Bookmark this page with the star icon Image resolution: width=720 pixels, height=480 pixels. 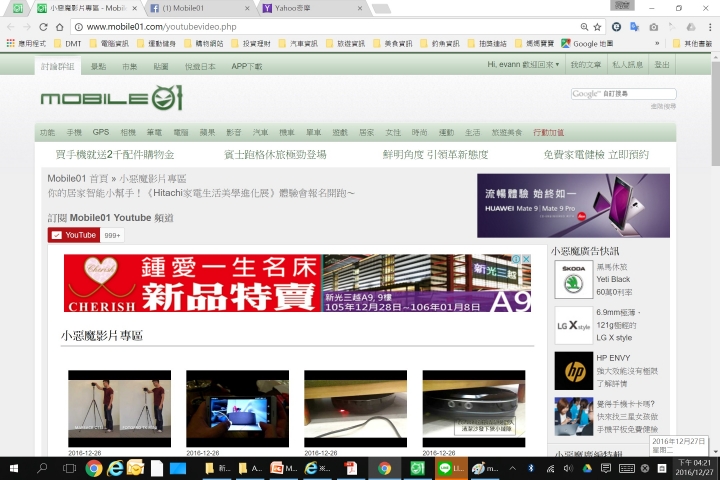[597, 27]
